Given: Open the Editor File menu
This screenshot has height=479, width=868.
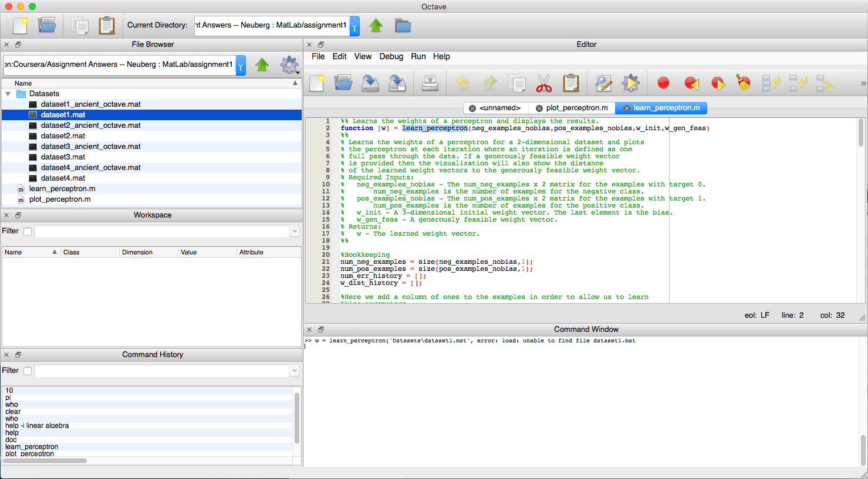Looking at the screenshot, I should point(318,56).
